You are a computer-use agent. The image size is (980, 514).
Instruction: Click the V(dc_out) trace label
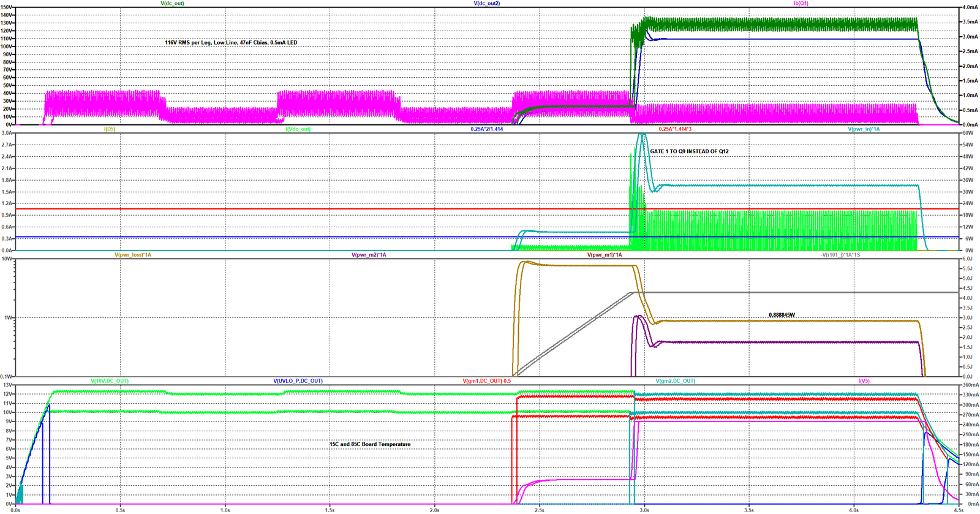(172, 4)
